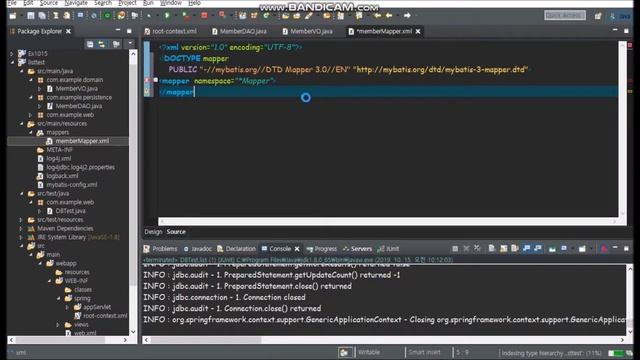Switch to the MemberVO.java editor tab
Image resolution: width=640 pixels, height=360 pixels.
308,31
